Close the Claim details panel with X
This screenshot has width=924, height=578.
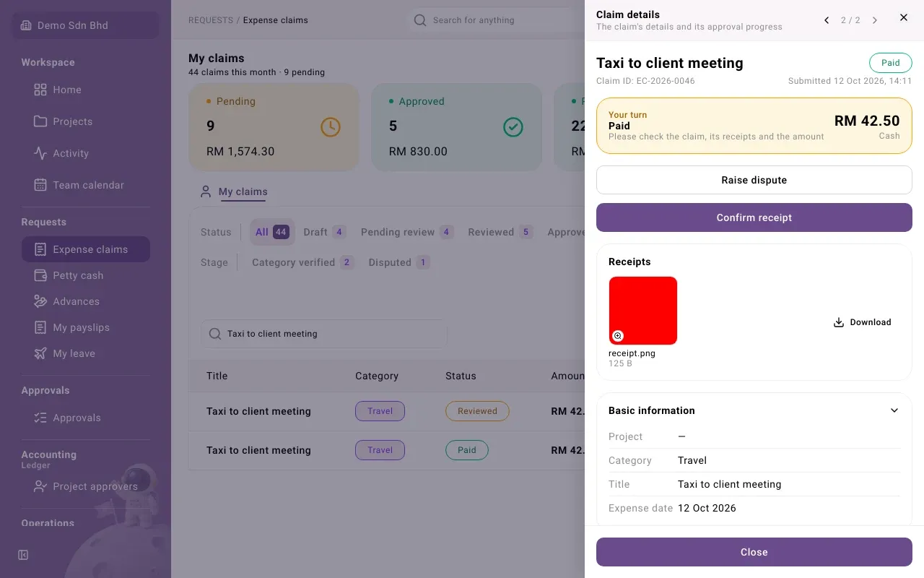click(904, 17)
